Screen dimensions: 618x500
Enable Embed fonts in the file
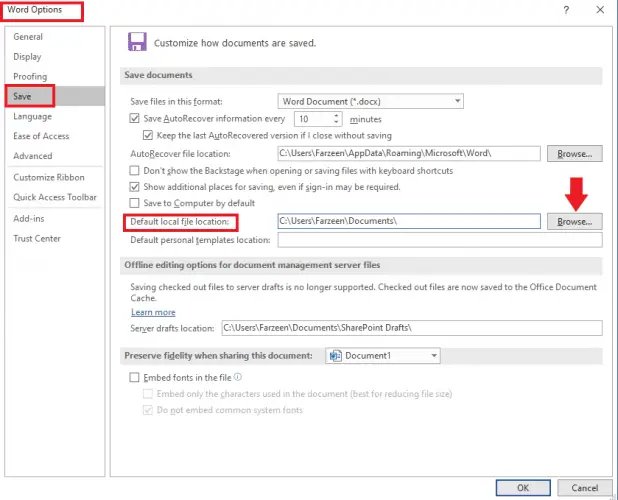click(134, 377)
